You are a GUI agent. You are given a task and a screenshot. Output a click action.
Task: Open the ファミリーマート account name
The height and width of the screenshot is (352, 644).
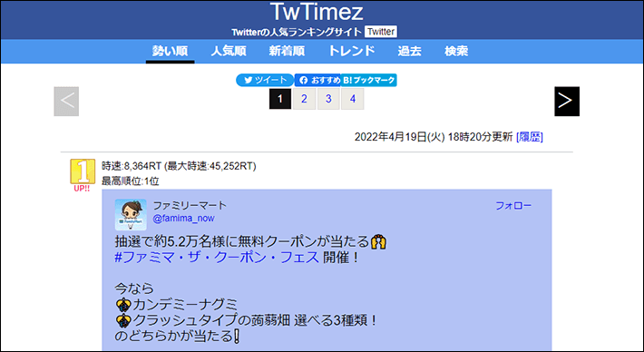(190, 205)
